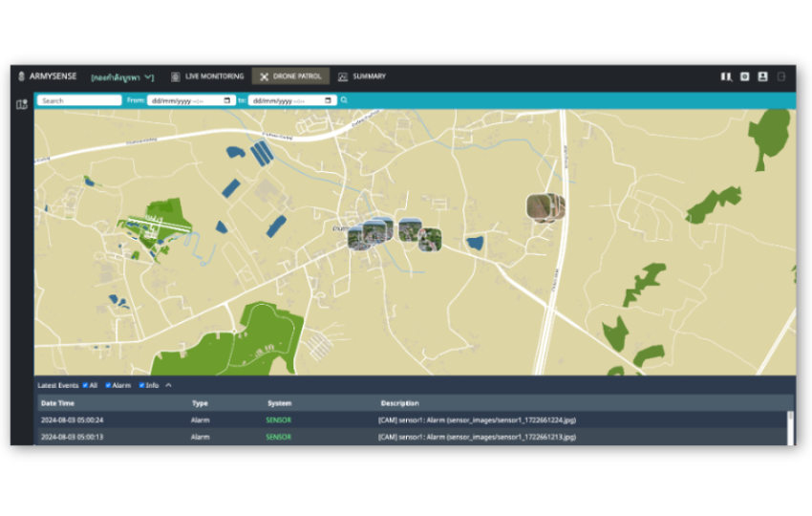The height and width of the screenshot is (516, 812).
Task: Open the Summary tab
Action: coord(362,76)
